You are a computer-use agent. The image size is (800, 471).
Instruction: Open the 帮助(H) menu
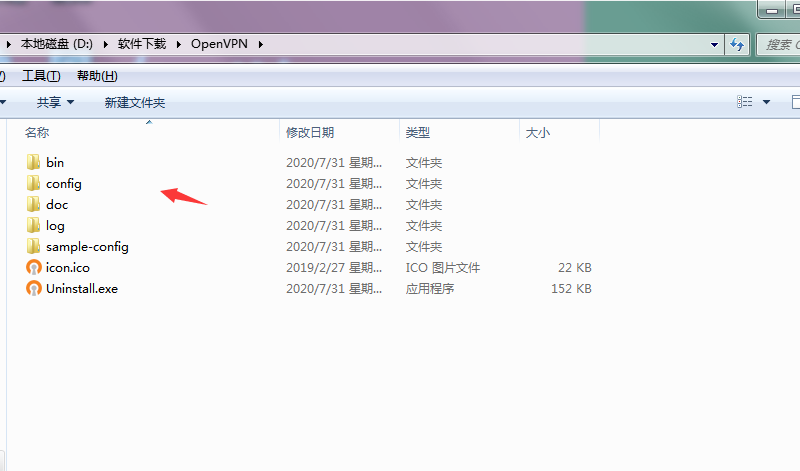(97, 76)
